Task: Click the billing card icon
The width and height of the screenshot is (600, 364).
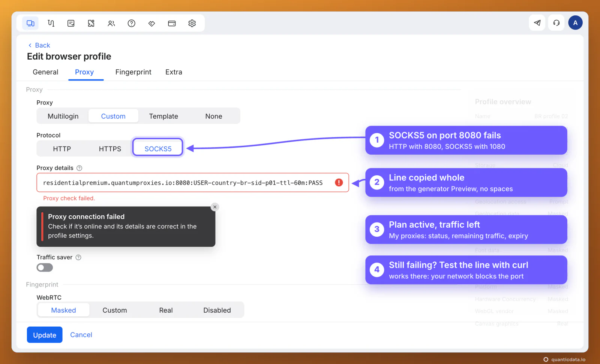Action: (x=172, y=23)
